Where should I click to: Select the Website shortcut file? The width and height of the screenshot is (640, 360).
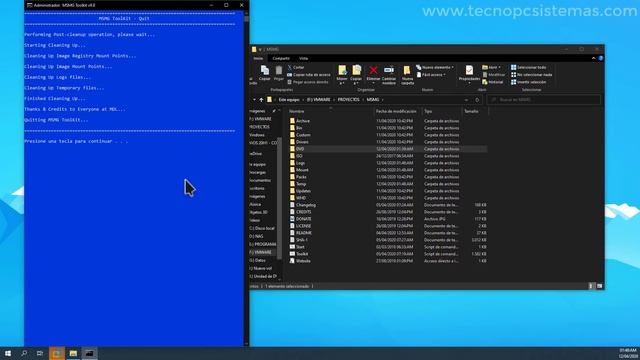click(x=303, y=260)
